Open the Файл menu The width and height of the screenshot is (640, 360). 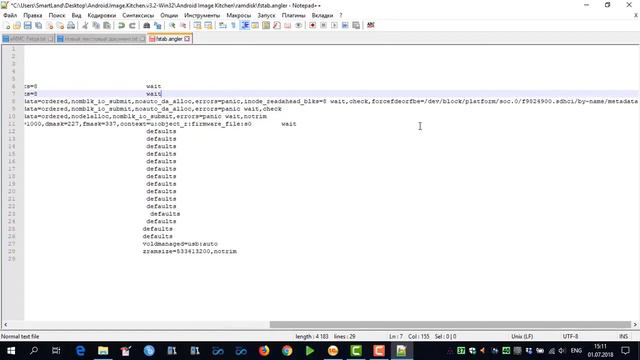point(10,15)
